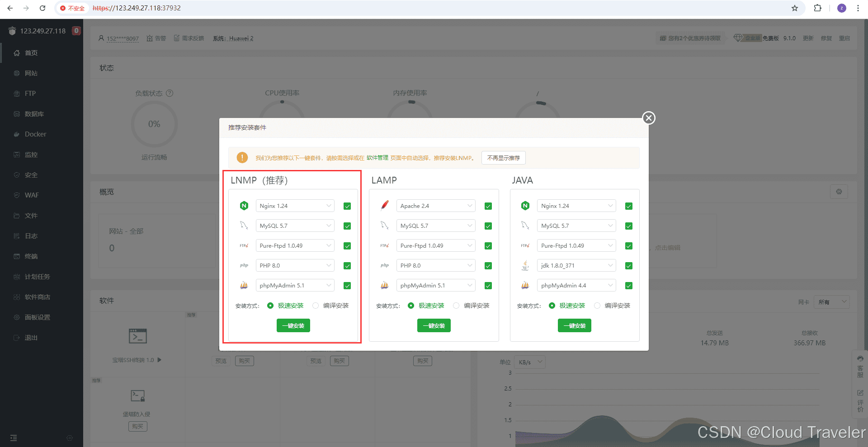Screen dimensions: 868x447
Task: Reload the page with the refresh icon
Action: pos(42,8)
